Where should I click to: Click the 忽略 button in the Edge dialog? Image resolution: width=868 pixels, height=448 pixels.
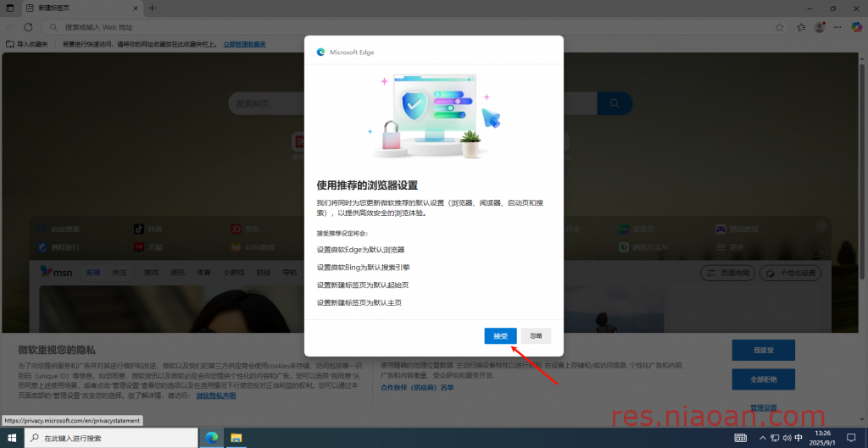536,335
